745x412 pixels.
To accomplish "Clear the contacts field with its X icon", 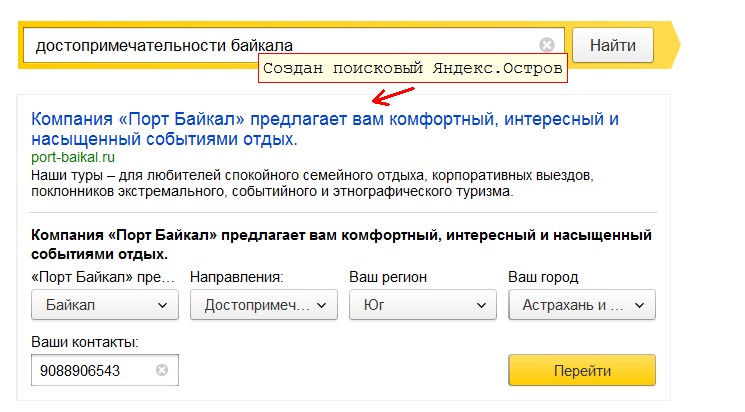I will point(162,370).
